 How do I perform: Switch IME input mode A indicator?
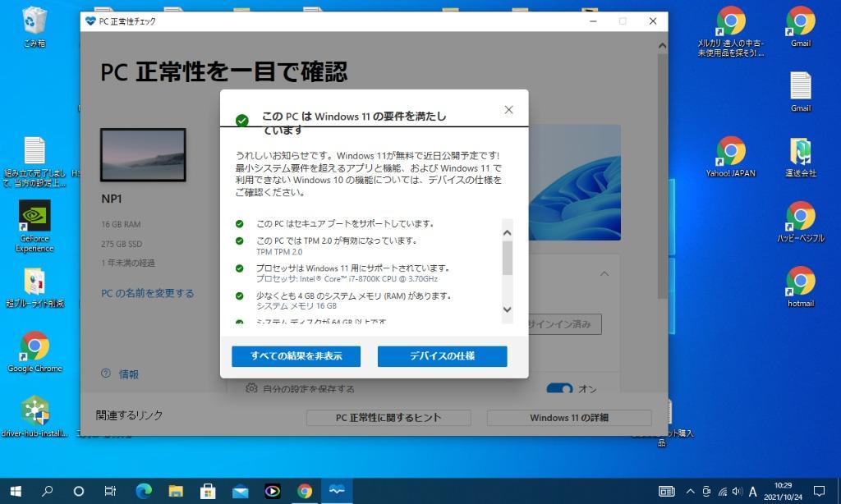pyautogui.click(x=753, y=491)
